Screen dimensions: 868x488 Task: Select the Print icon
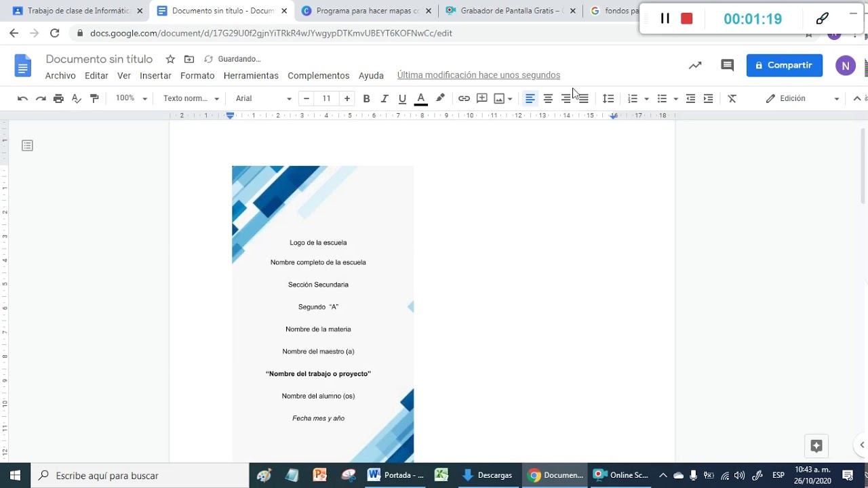pos(58,98)
